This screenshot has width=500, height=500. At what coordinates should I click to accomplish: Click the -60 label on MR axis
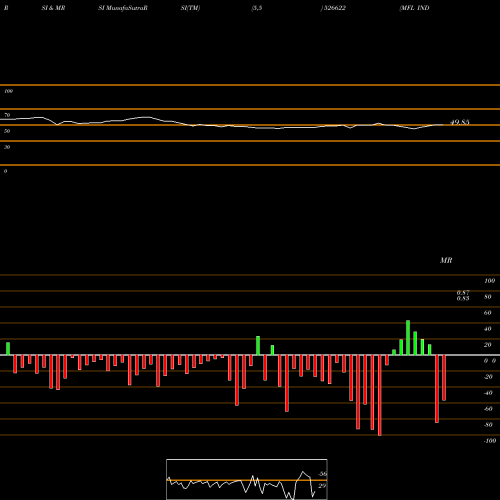[x=488, y=409]
